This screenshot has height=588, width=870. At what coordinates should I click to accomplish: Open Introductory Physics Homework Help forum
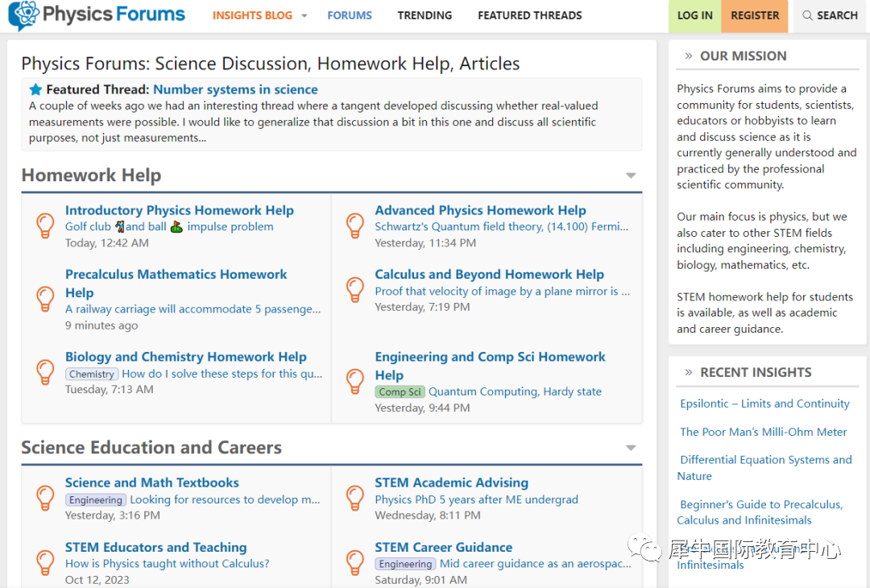click(x=179, y=210)
